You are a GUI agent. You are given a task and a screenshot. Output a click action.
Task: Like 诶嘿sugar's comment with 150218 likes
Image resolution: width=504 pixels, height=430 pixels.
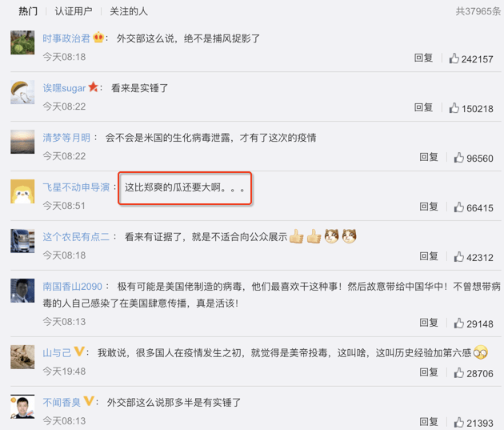click(x=454, y=108)
